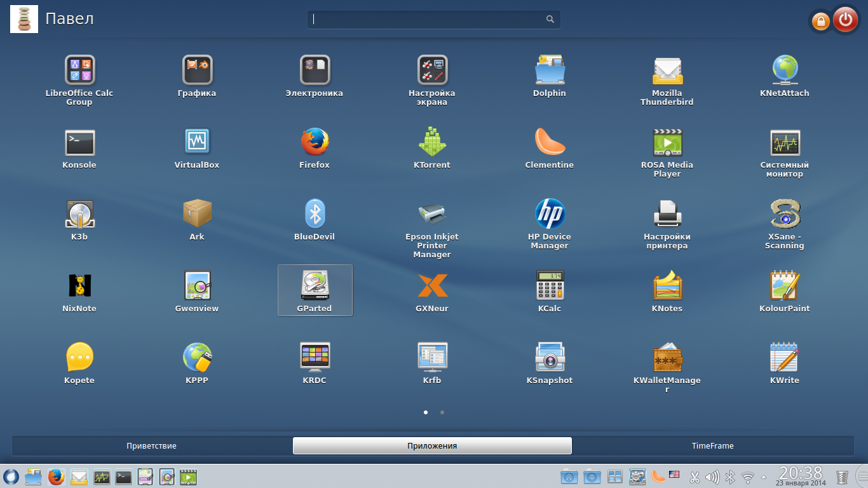Image resolution: width=868 pixels, height=488 pixels.
Task: Click the search magnifier icon
Action: [550, 20]
